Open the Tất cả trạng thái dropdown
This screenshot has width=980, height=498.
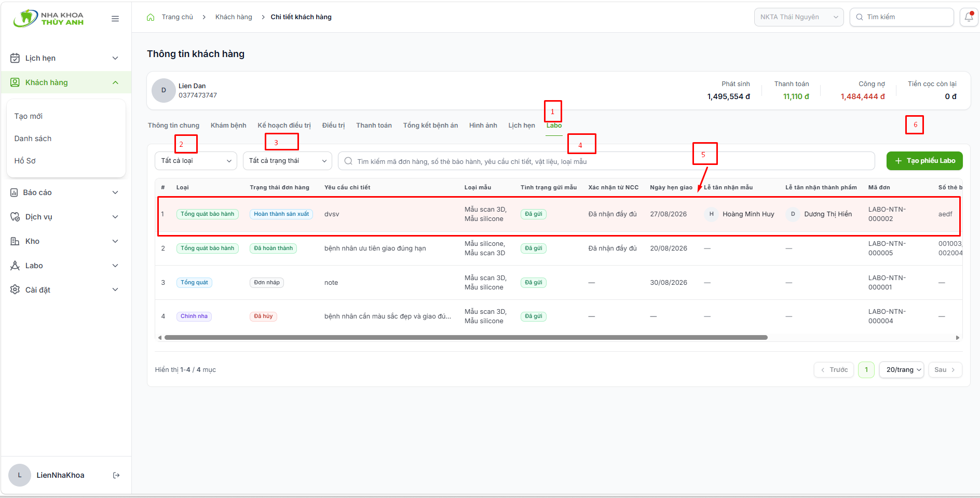[288, 161]
